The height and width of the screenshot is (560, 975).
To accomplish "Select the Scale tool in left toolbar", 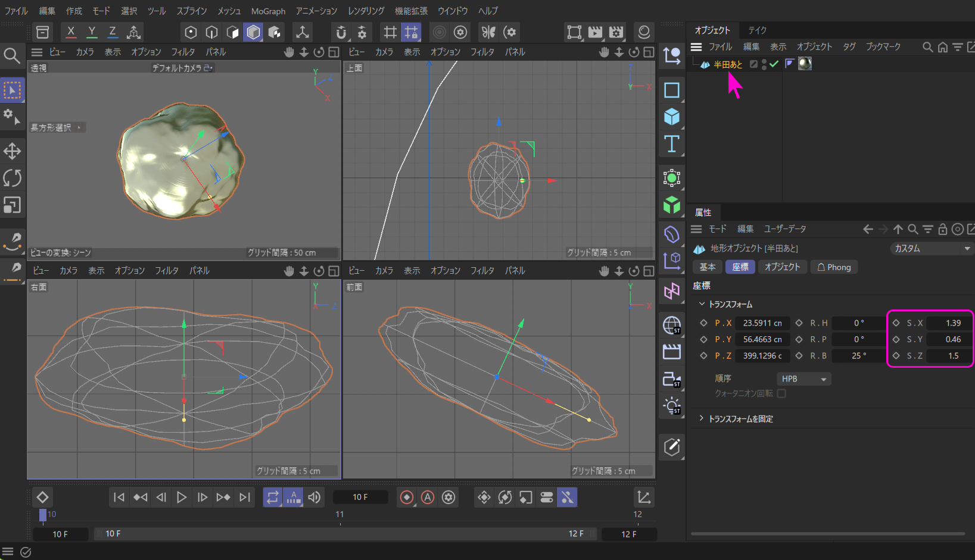I will coord(12,205).
